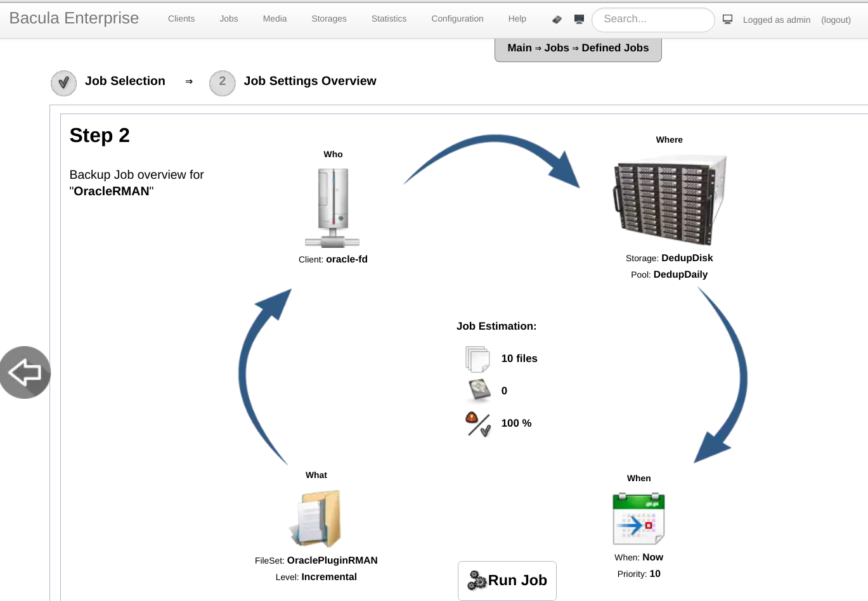
Task: Click the Where label above the storage rack
Action: (670, 139)
